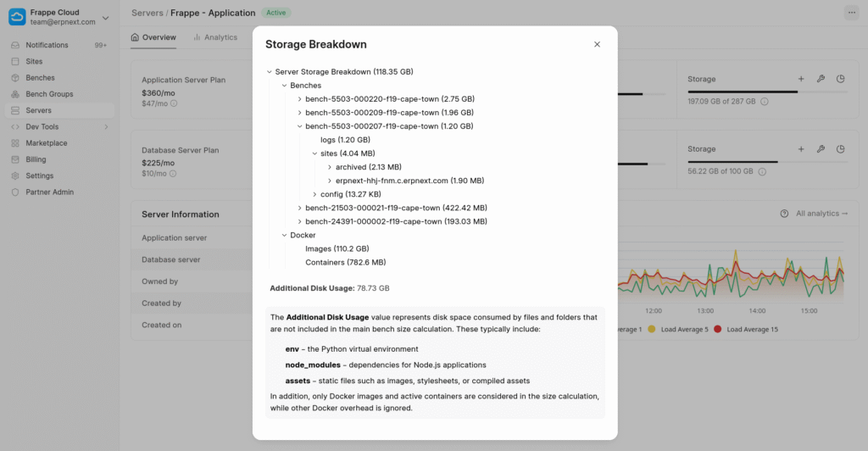Click the Marketplace icon in sidebar

(15, 143)
